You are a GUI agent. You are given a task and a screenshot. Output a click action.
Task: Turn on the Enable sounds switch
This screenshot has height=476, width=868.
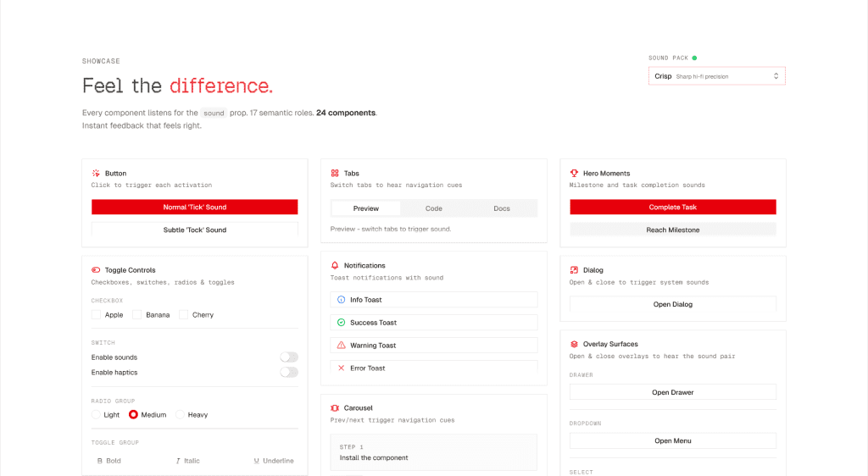[289, 357]
